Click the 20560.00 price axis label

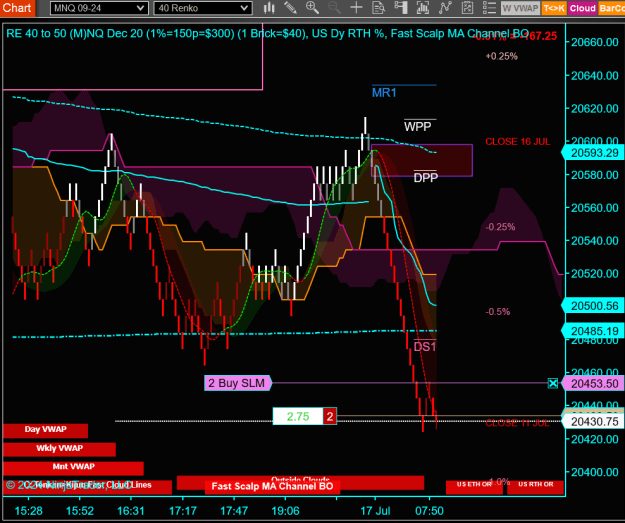(595, 208)
